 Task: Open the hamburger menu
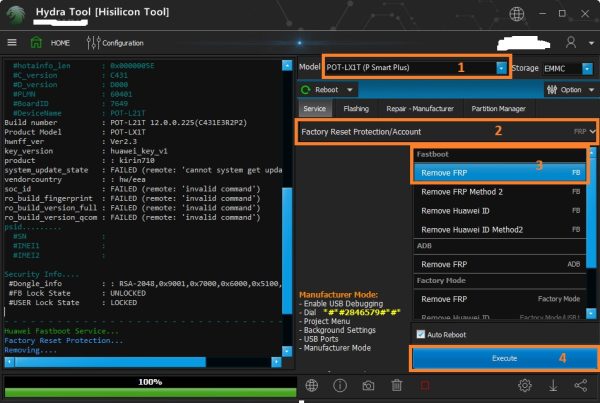coord(12,42)
